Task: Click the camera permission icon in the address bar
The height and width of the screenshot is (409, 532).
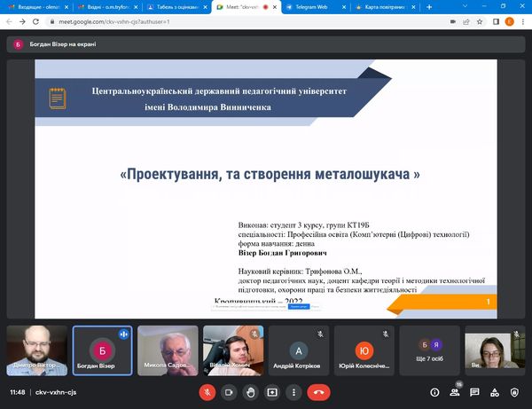Action: [452, 21]
